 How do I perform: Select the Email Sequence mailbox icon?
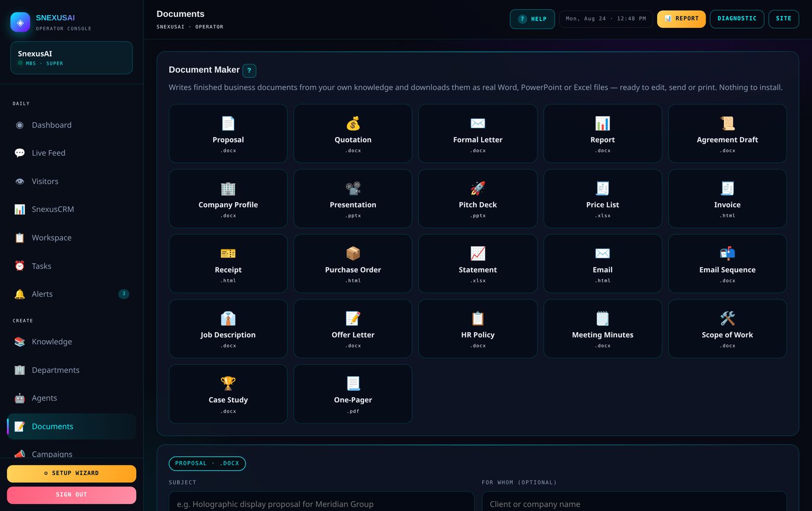(727, 253)
